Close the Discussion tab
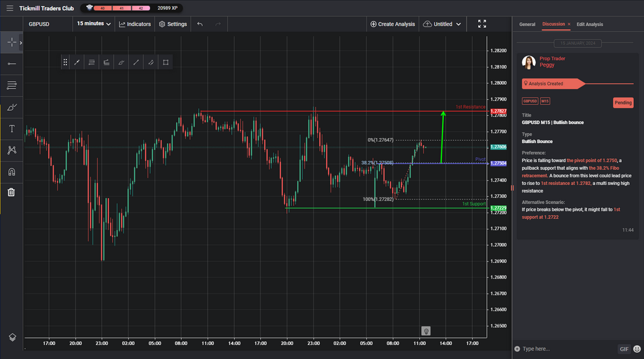Viewport: 644px width, 359px height. click(x=569, y=24)
